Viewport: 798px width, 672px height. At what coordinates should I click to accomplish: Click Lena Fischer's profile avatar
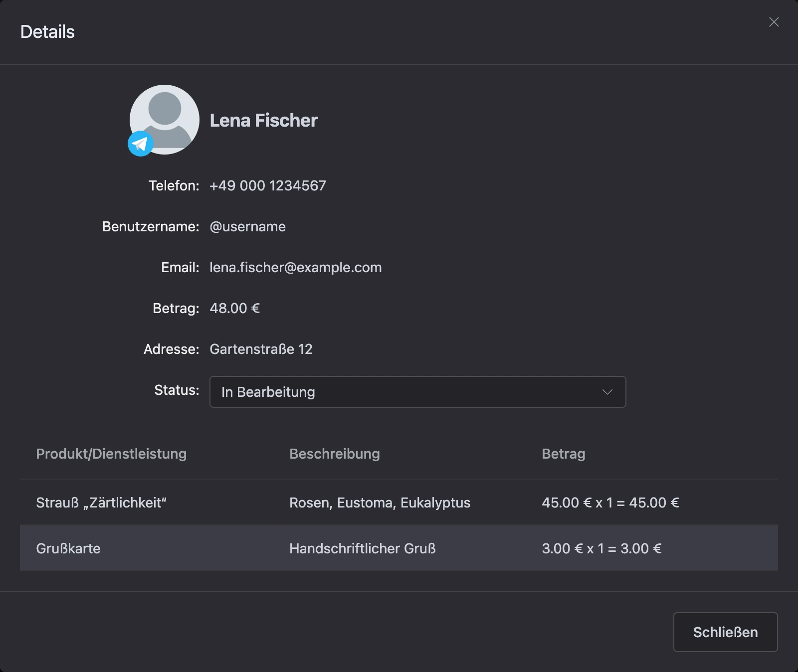[165, 120]
